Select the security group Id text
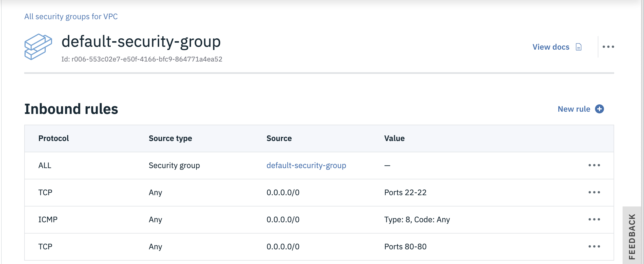 (x=142, y=59)
